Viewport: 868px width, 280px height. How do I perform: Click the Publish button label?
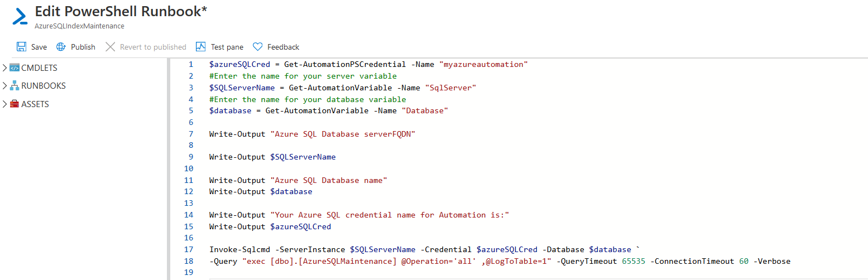point(83,47)
